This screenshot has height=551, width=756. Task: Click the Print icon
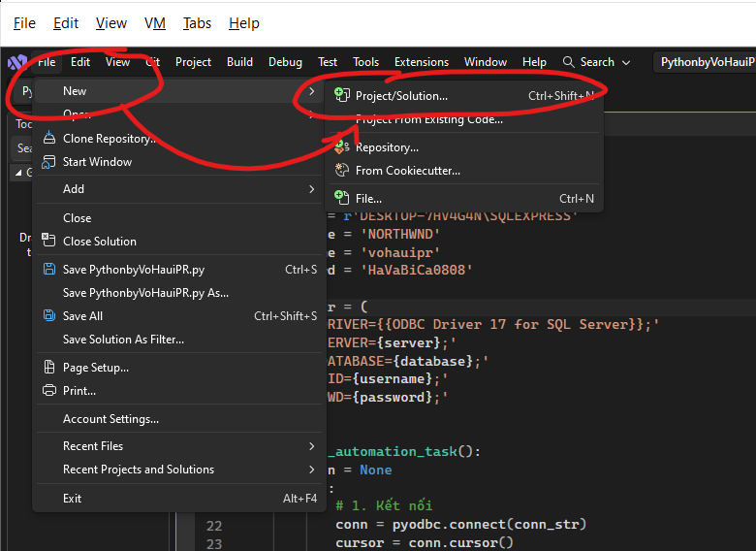point(49,391)
